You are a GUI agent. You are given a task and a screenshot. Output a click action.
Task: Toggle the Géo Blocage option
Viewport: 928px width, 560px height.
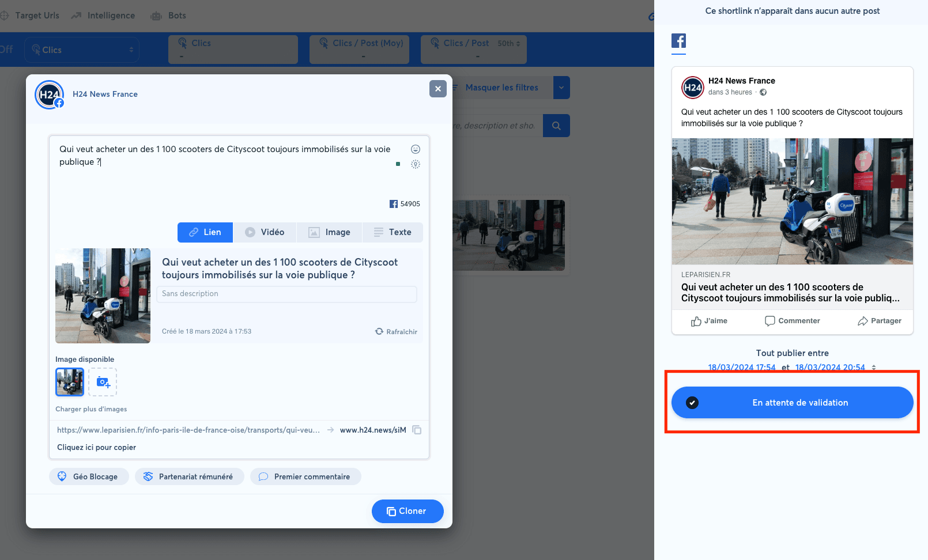(89, 476)
